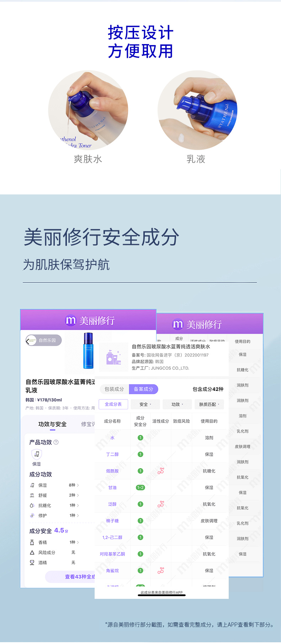Screen dimensions: 281x644
Task: Open the 泛醇 ingredient link
Action: (x=112, y=504)
